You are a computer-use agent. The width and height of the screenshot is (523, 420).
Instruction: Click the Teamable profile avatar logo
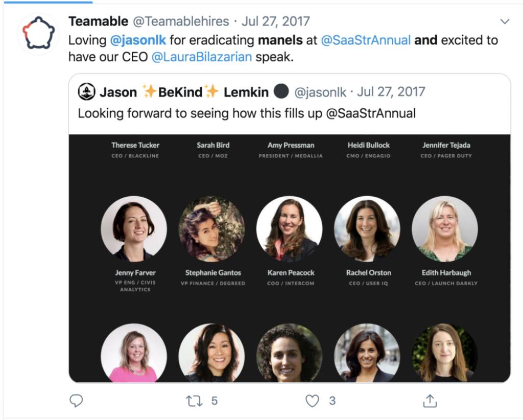point(37,34)
